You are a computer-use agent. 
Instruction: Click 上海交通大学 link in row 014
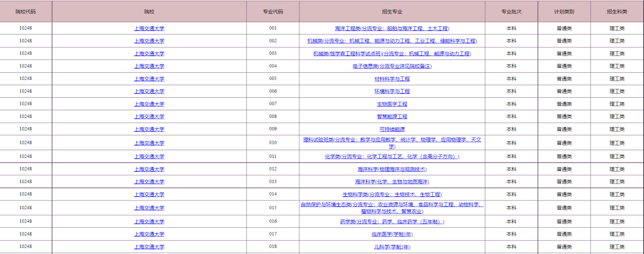pos(149,194)
